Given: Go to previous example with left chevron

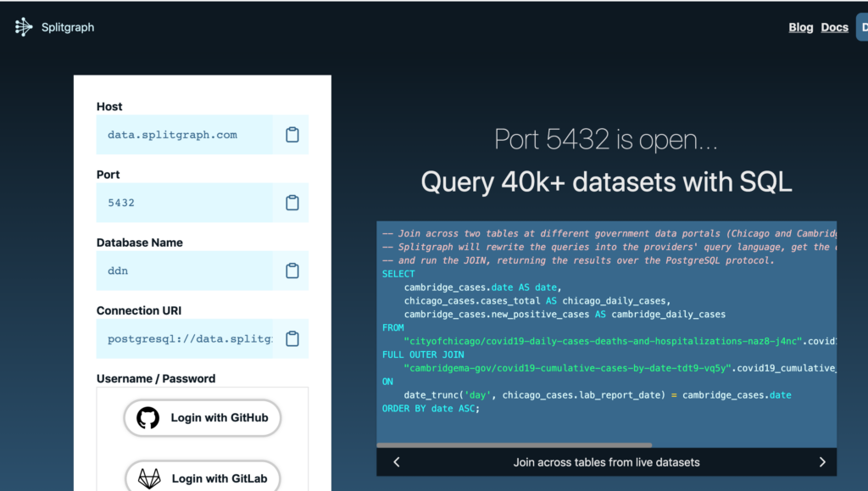Looking at the screenshot, I should (x=397, y=462).
